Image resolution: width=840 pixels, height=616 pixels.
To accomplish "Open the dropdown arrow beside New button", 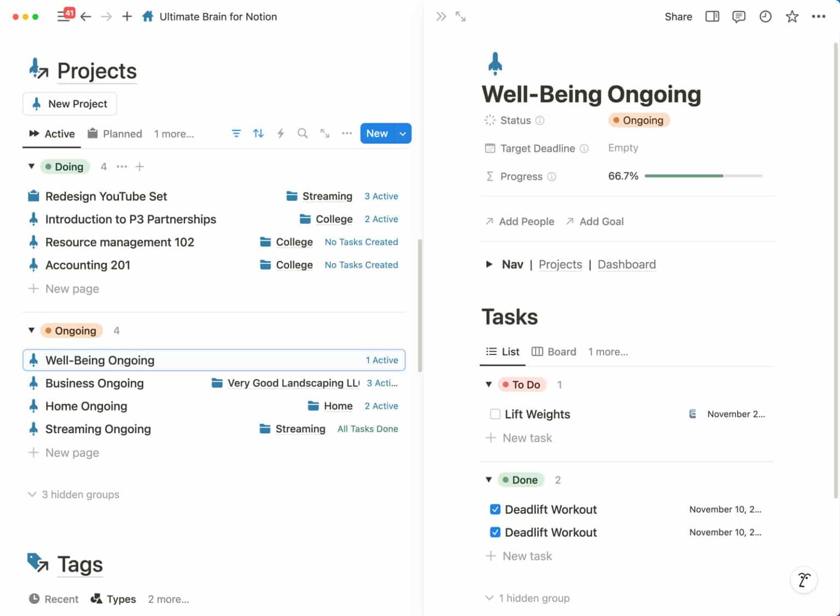I will [402, 133].
